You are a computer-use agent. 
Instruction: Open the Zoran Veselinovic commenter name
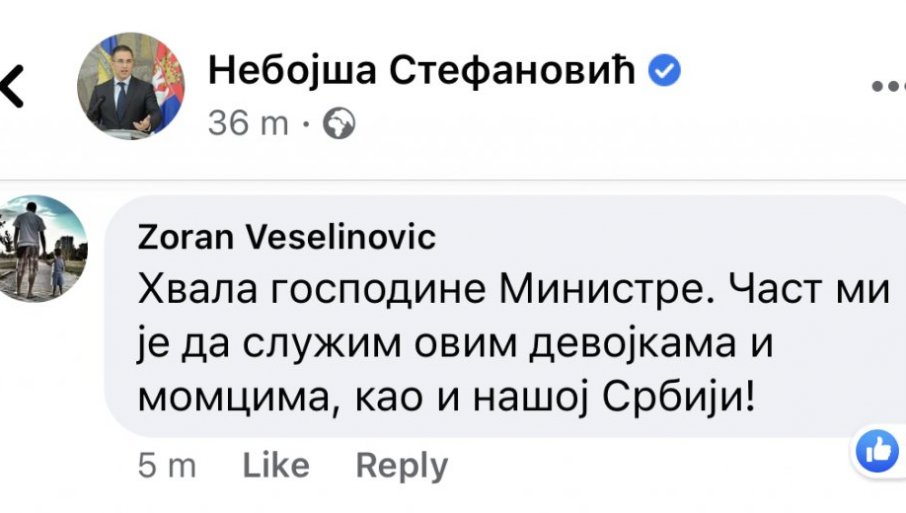point(285,237)
